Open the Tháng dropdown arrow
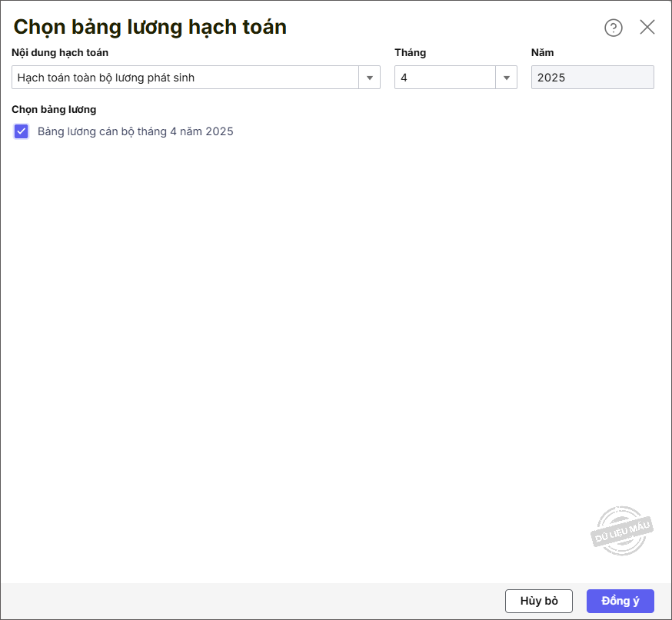Screen dimensions: 672x620 [507, 78]
